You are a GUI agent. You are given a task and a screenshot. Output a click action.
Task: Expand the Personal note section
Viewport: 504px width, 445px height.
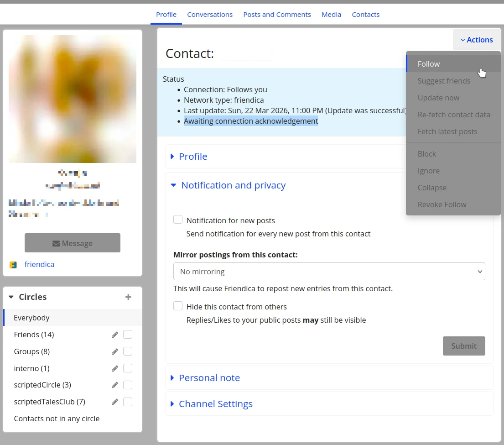pyautogui.click(x=209, y=378)
